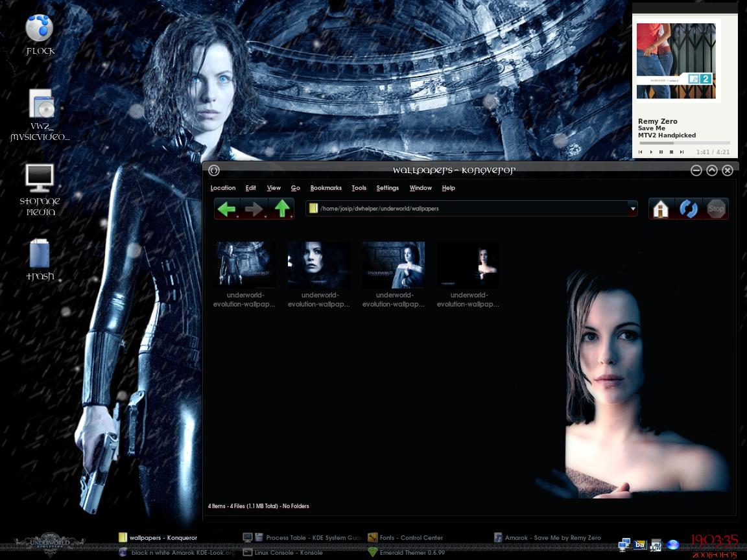Switch to 'black n white Amarok KDE-Look.org' task
The width and height of the screenshot is (747, 560).
177,552
